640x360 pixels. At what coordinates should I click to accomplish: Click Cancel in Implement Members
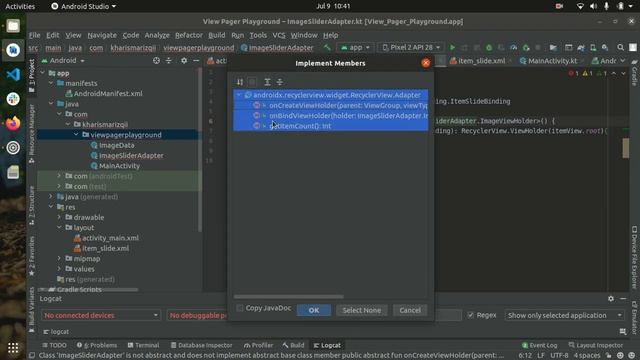[410, 310]
